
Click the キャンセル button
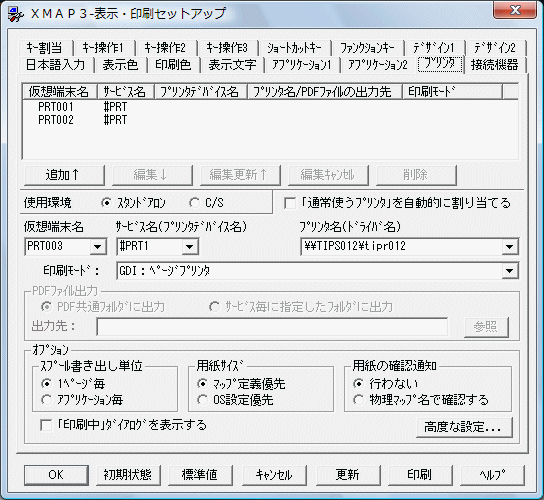(x=274, y=475)
